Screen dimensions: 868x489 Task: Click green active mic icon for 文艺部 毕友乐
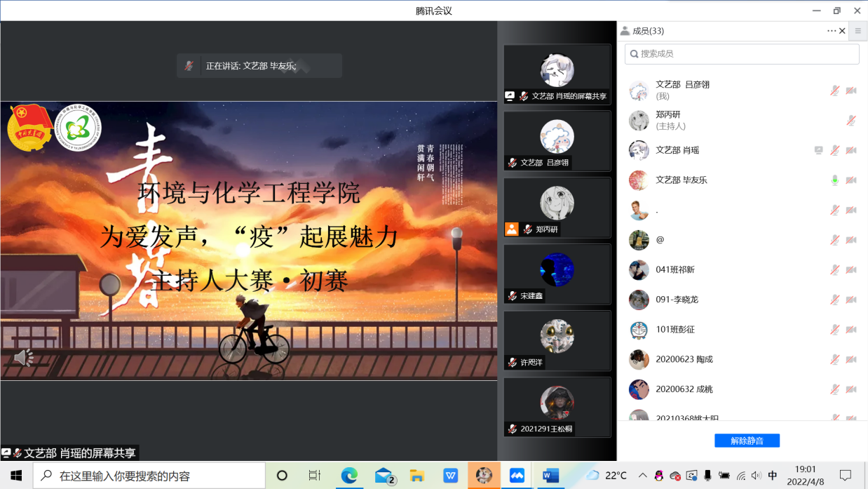(x=834, y=180)
